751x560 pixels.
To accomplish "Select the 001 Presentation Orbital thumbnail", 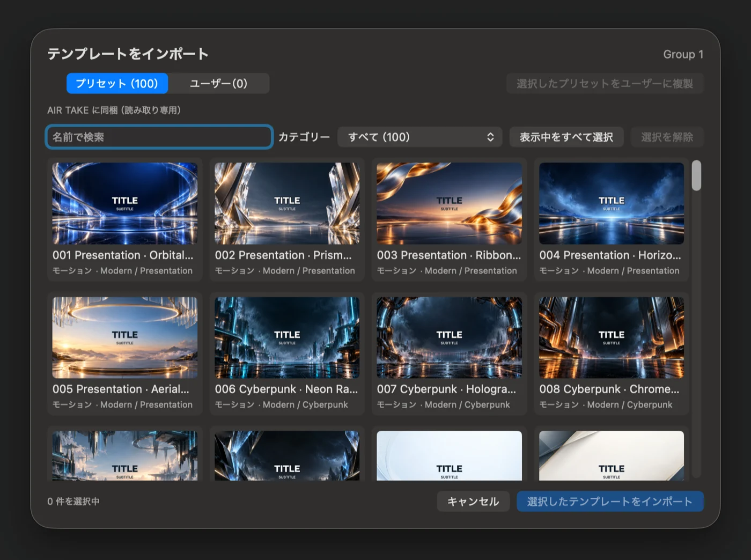I will coord(125,203).
